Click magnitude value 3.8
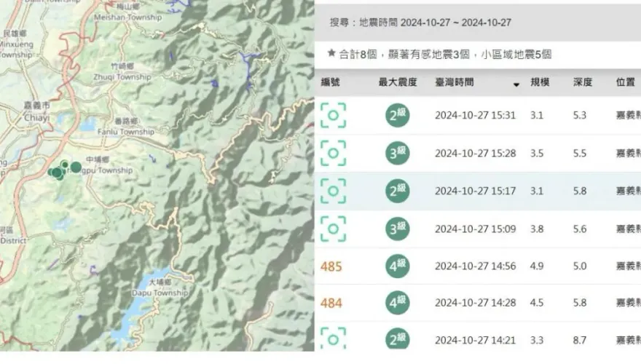641x364 pixels. click(x=537, y=229)
